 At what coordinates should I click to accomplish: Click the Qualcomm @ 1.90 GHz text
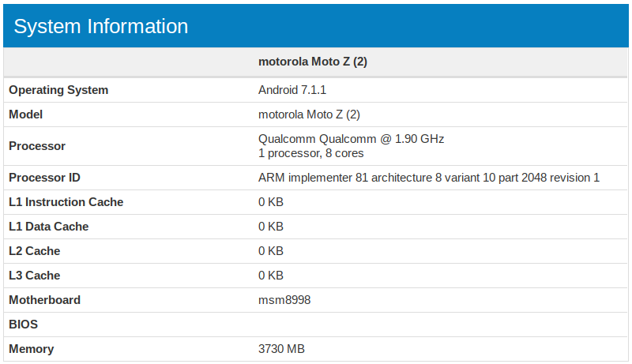tap(351, 139)
